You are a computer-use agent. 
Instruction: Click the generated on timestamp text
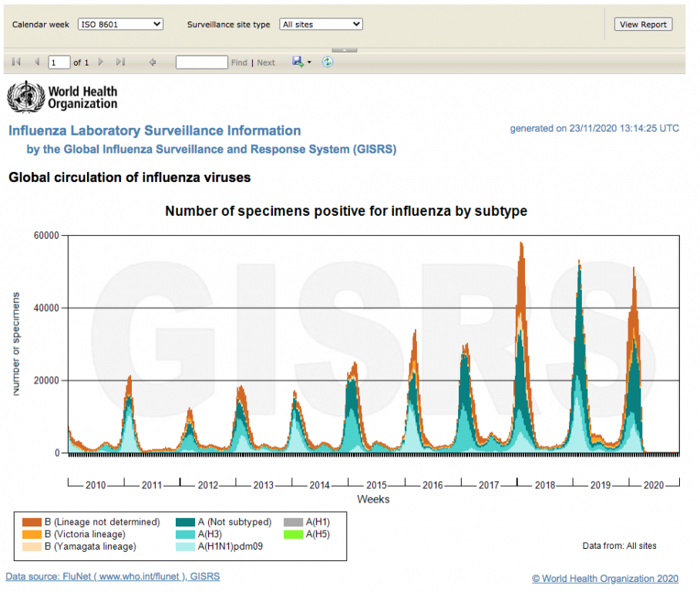click(x=594, y=129)
